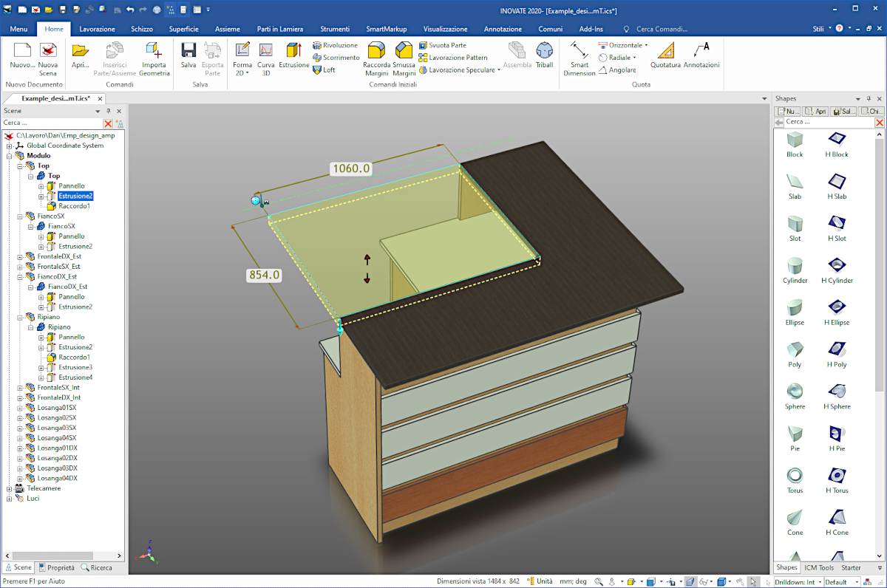
Task: Click the Cerca Comandi search field
Action: 662,29
